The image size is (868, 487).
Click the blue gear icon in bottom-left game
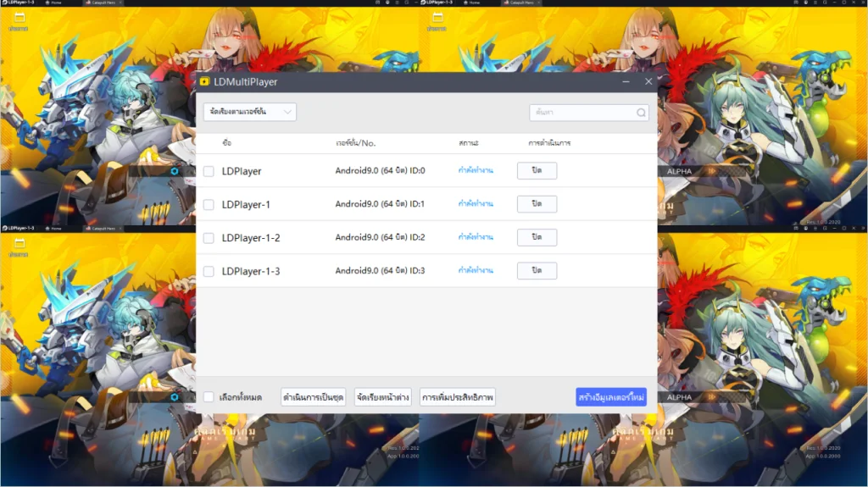175,396
